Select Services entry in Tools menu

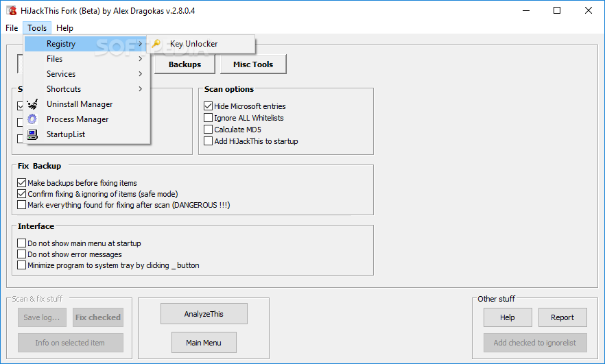click(87, 73)
